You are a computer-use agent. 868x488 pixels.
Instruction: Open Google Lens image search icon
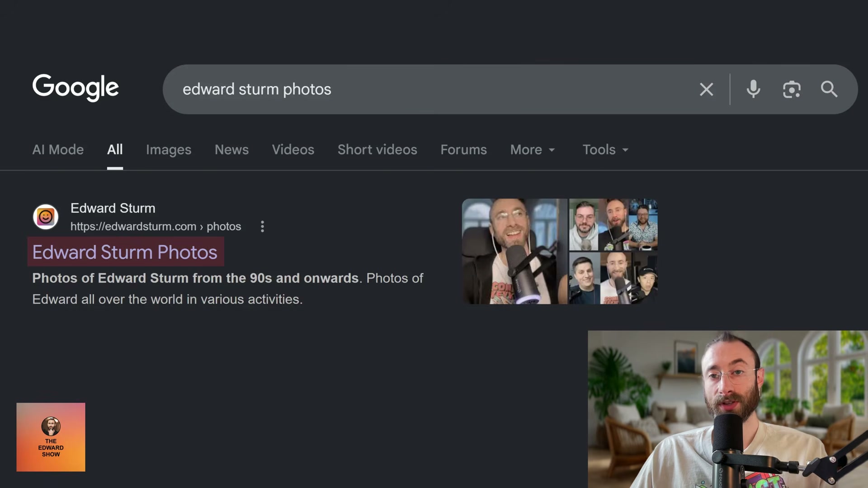click(x=792, y=89)
